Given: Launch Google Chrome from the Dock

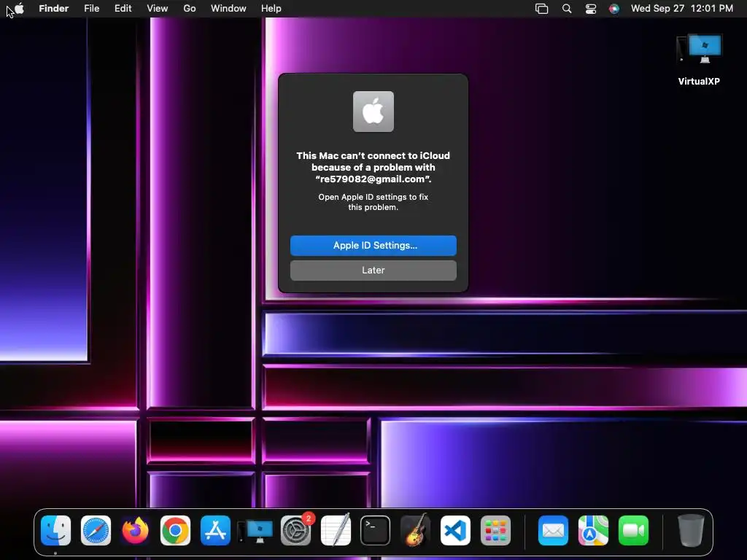Looking at the screenshot, I should point(175,531).
